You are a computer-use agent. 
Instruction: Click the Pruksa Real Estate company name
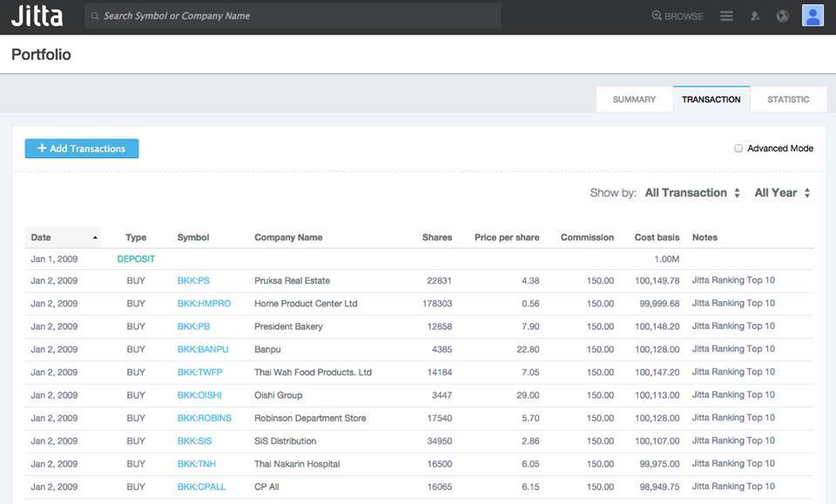(293, 280)
